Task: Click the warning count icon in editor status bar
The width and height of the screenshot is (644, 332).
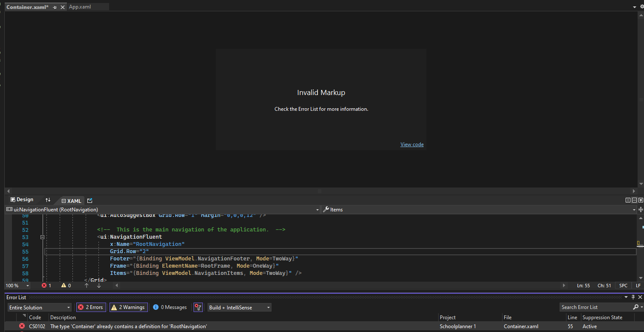Action: 63,286
